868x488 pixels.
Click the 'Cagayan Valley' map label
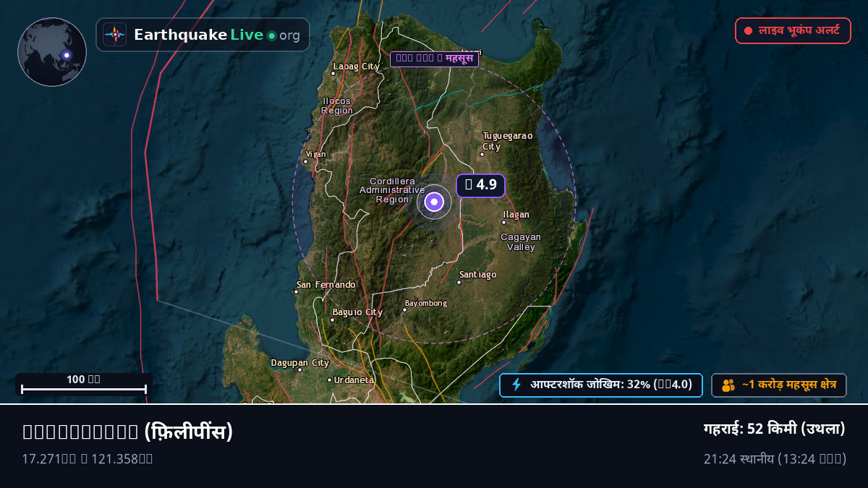click(x=521, y=242)
